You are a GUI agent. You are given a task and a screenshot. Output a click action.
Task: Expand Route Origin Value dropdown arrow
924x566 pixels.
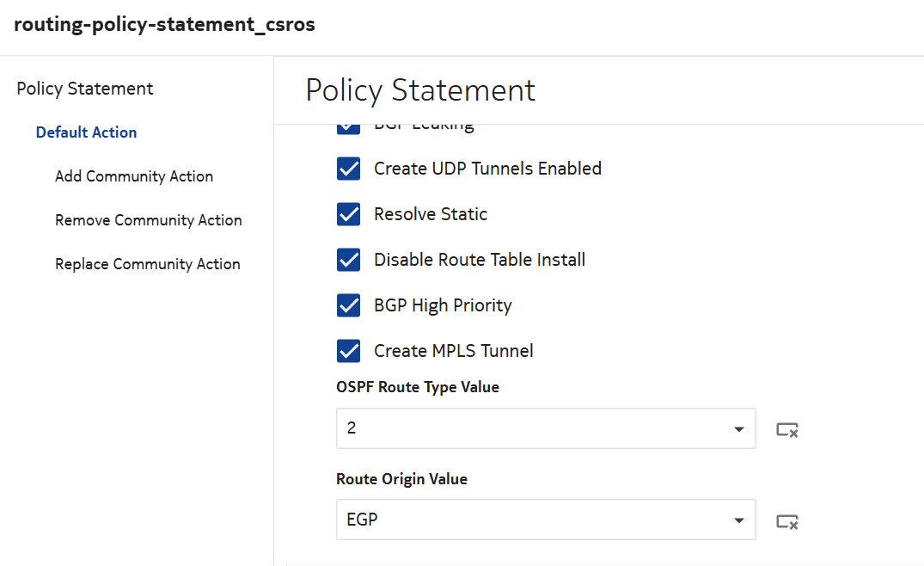[738, 520]
